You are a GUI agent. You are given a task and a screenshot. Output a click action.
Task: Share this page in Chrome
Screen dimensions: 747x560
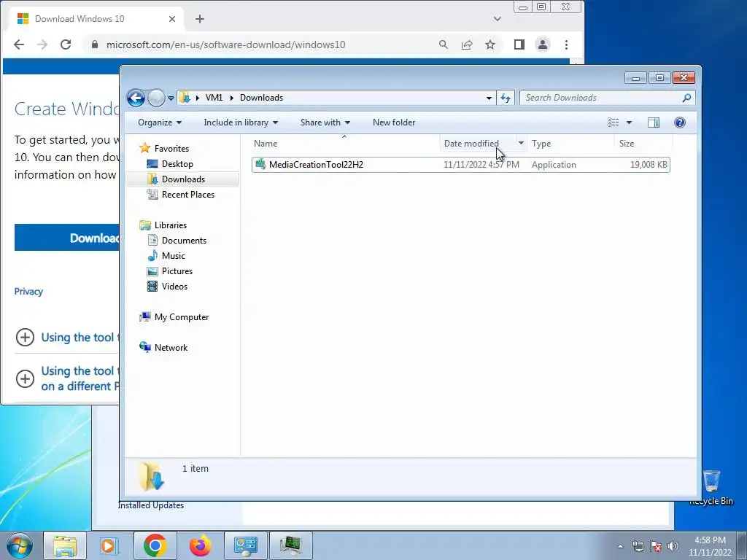467,44
